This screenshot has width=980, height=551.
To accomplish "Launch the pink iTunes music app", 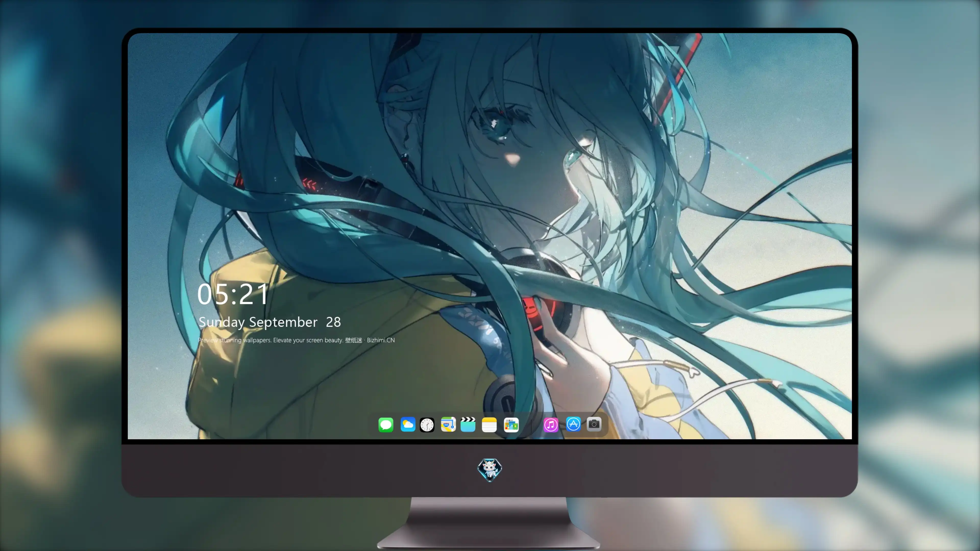I will tap(550, 424).
